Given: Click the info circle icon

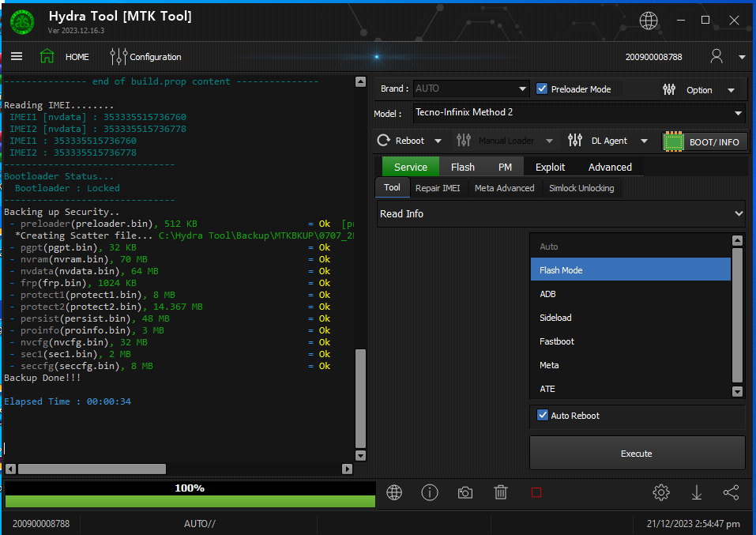Looking at the screenshot, I should [430, 492].
